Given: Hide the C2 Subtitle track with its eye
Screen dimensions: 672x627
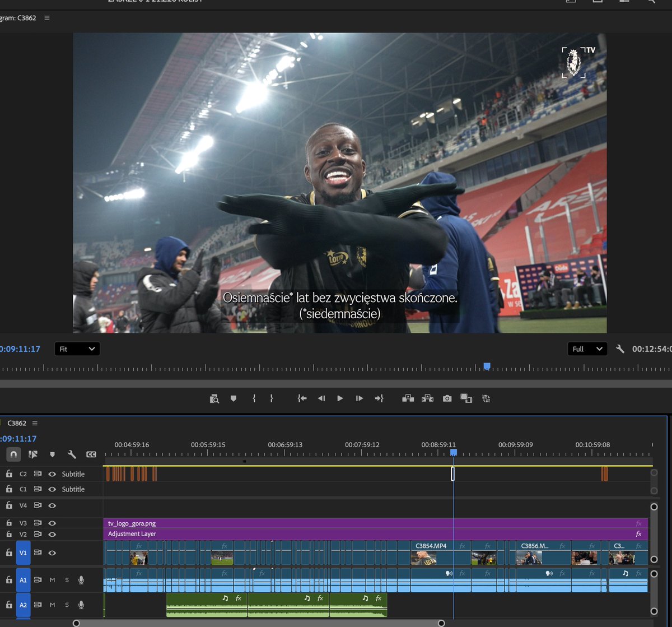Looking at the screenshot, I should tap(52, 474).
